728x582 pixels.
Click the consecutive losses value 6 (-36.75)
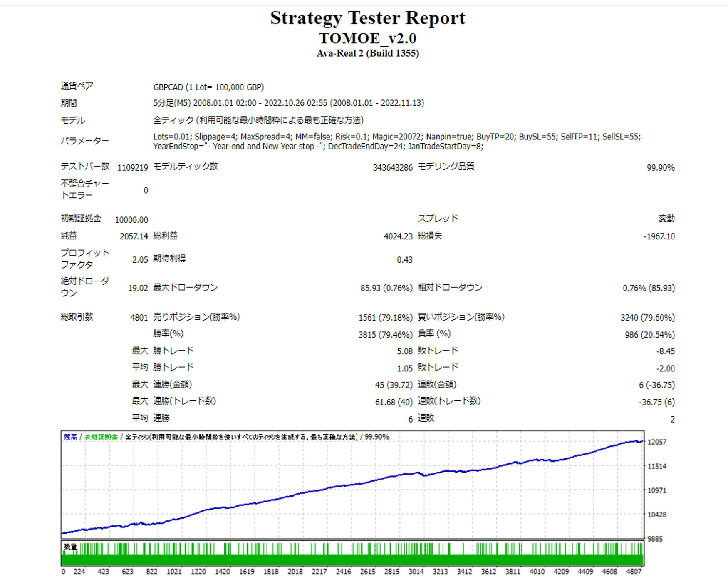click(657, 385)
